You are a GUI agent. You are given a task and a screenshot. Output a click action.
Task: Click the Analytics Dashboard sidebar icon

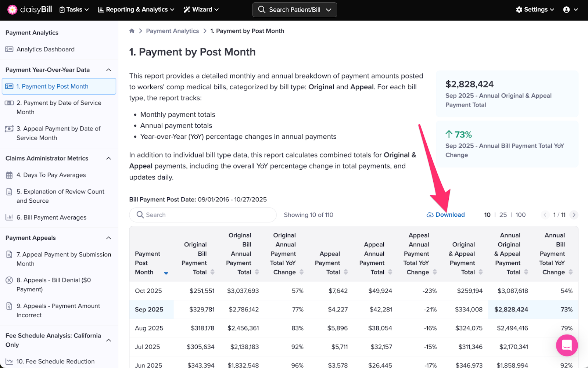[9, 49]
